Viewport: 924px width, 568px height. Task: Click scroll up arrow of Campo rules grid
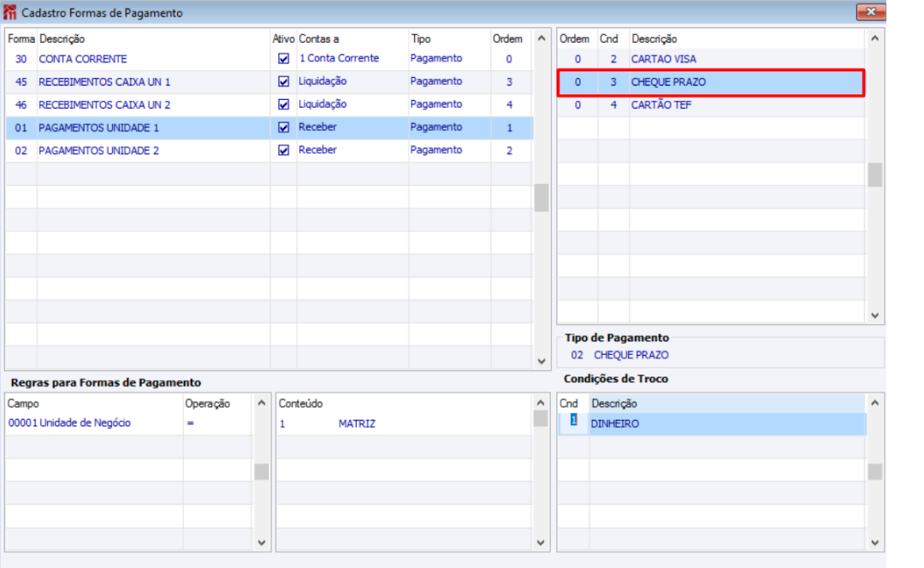[262, 403]
